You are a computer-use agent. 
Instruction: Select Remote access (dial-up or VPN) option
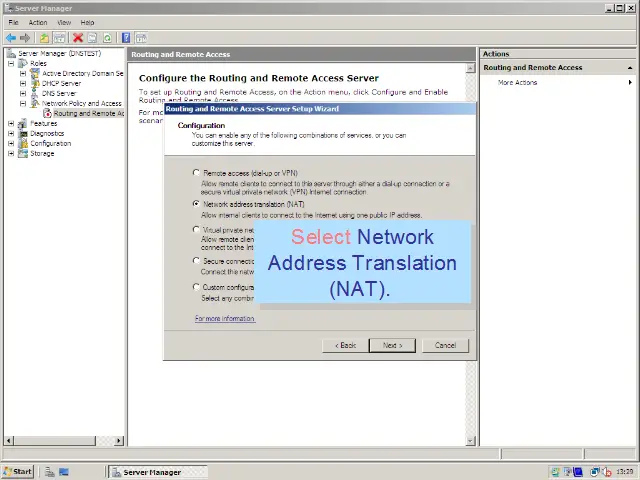(196, 173)
